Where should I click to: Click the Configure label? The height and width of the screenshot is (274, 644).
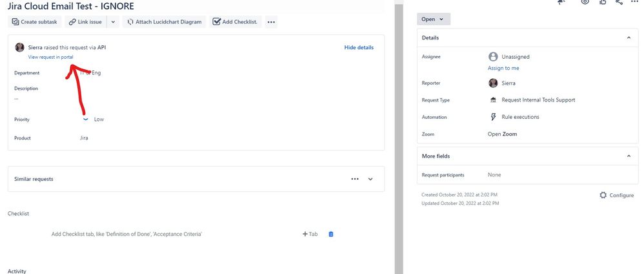point(621,195)
